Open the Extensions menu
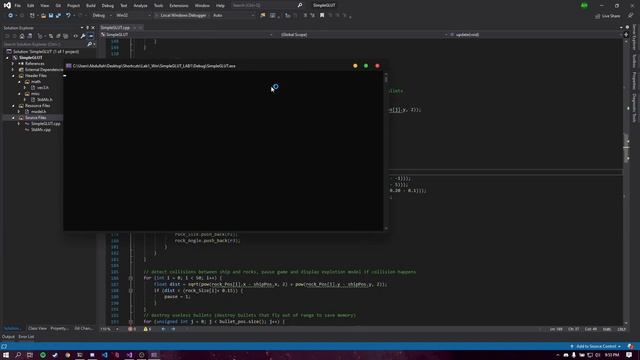This screenshot has width=640, height=360. tap(179, 6)
